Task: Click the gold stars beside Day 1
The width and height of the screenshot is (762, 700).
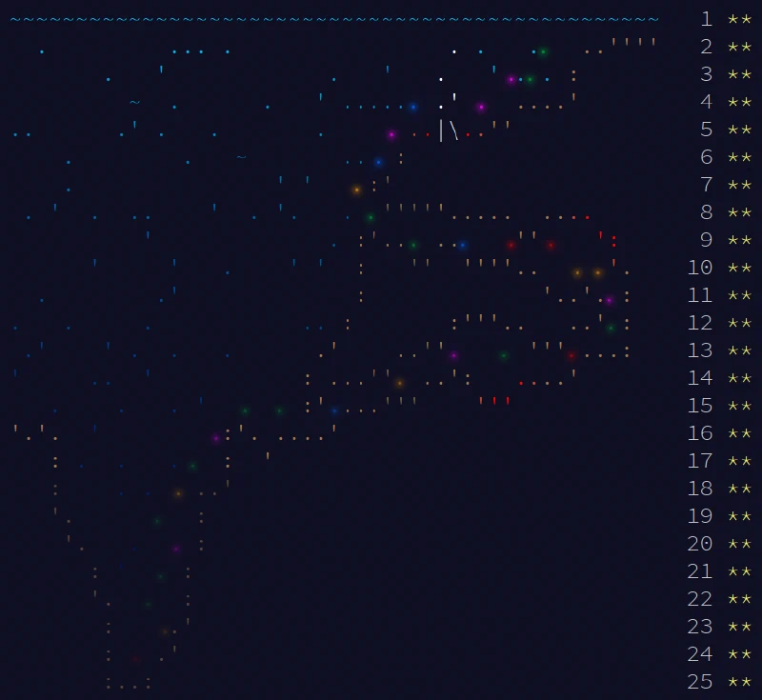Action: [733, 19]
